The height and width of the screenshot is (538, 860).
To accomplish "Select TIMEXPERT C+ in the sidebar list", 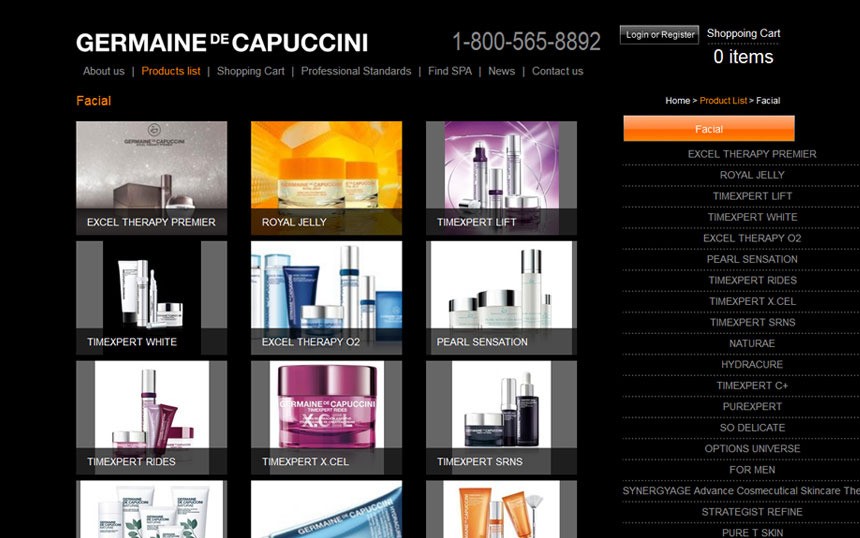I will 752,386.
